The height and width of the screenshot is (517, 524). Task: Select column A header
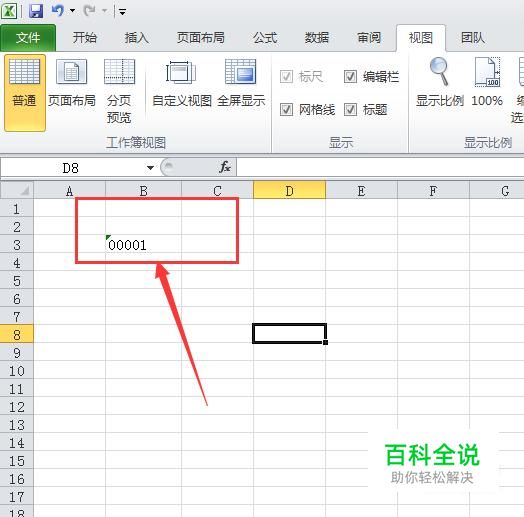pos(69,191)
